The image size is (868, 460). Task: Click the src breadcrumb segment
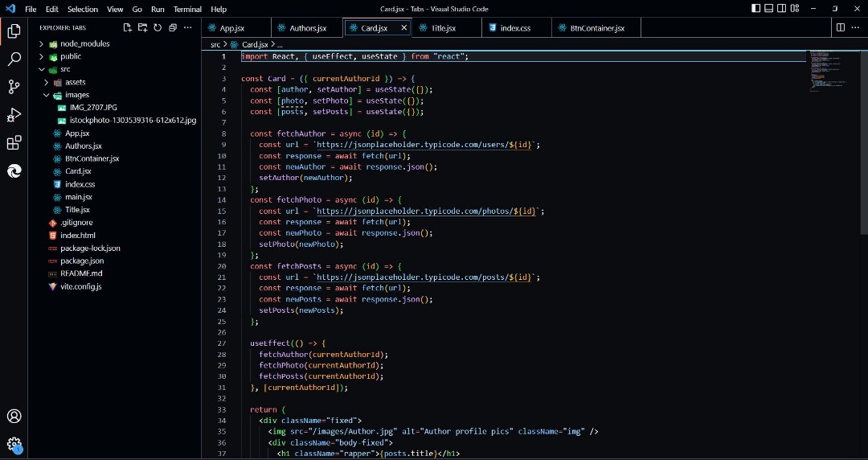(215, 44)
